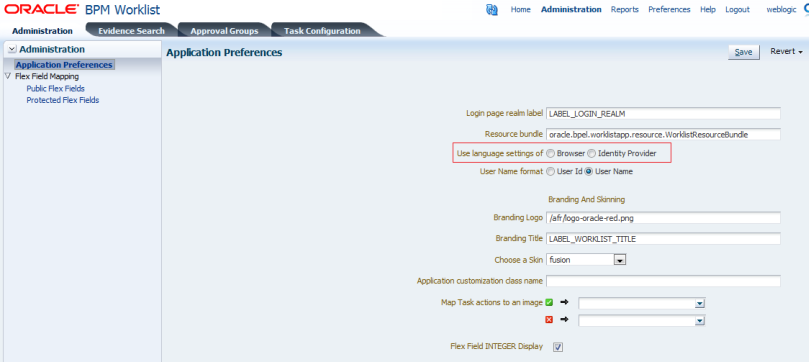The width and height of the screenshot is (809, 362).
Task: Click the red reject X icon
Action: pyautogui.click(x=549, y=320)
